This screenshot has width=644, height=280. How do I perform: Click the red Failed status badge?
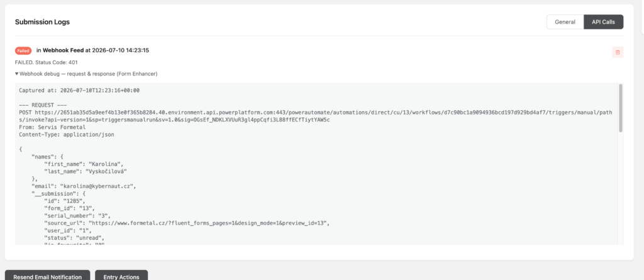coord(23,50)
